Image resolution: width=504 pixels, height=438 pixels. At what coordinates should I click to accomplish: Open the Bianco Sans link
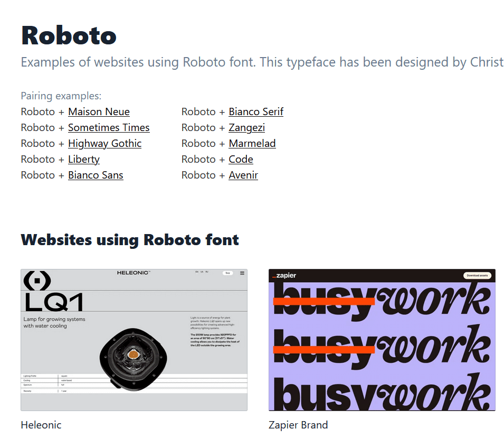96,175
